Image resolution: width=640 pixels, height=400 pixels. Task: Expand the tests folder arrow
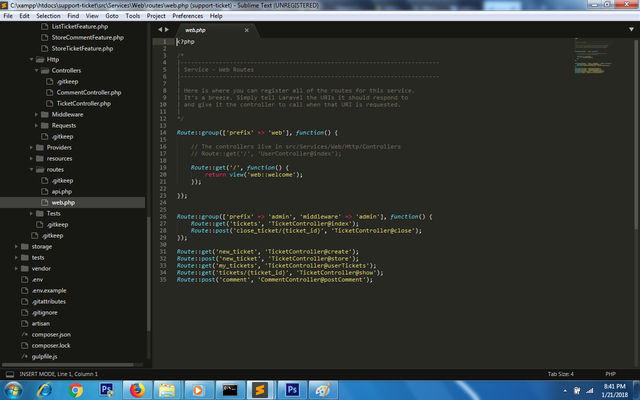(x=16, y=258)
